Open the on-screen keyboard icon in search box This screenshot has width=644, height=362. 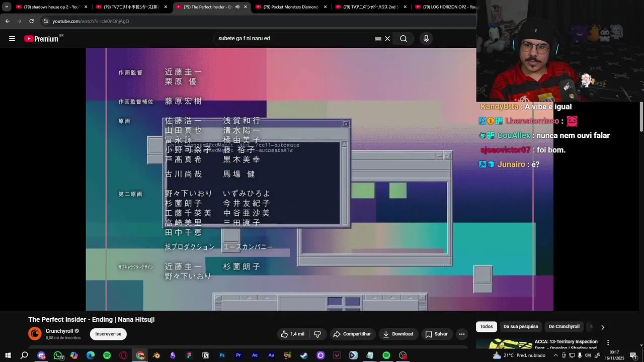point(378,39)
